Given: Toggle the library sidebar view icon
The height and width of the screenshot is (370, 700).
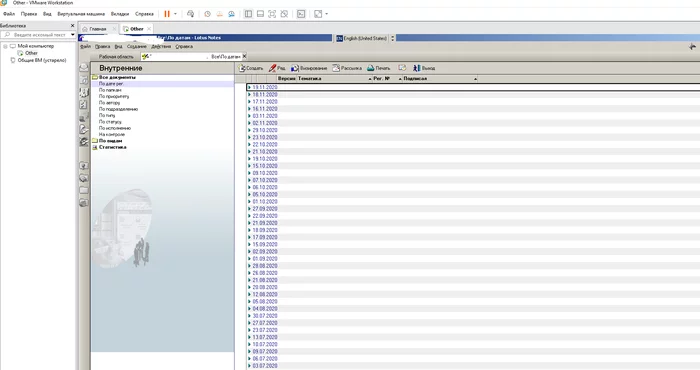Looking at the screenshot, I should click(x=249, y=14).
